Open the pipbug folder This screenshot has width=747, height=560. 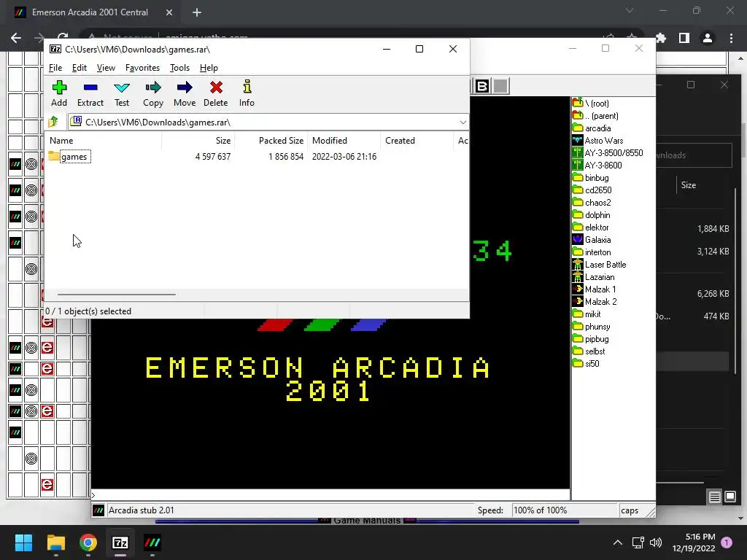click(591, 338)
